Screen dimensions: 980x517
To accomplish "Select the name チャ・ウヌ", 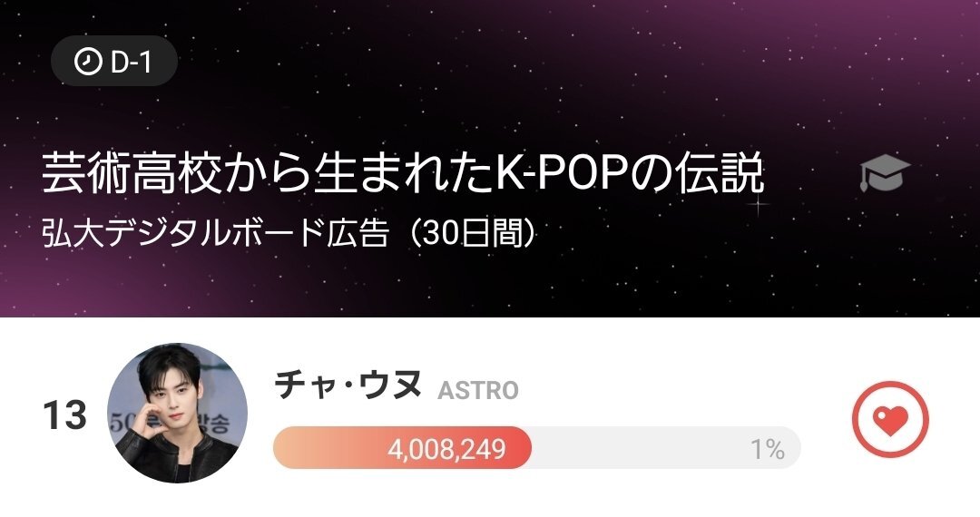I will [348, 385].
